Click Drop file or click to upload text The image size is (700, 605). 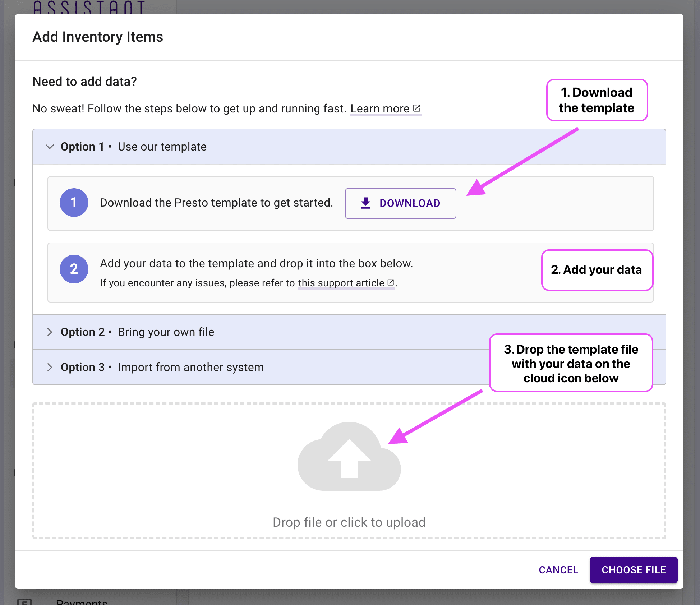pyautogui.click(x=349, y=522)
